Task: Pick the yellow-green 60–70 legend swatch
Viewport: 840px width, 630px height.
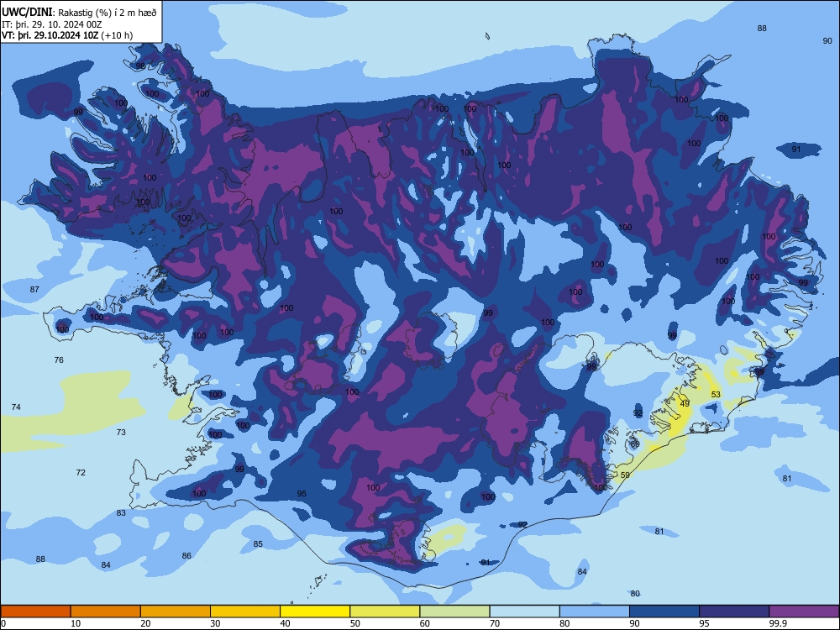Action: 454,612
